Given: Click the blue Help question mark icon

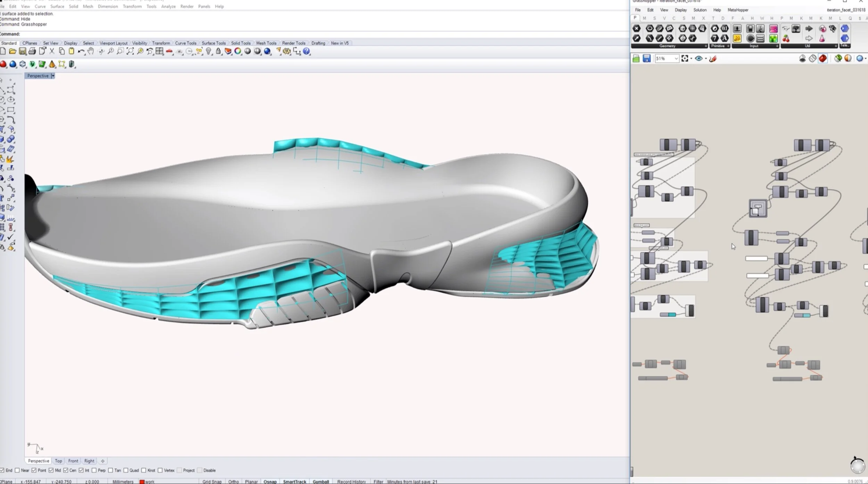Looking at the screenshot, I should [x=306, y=51].
